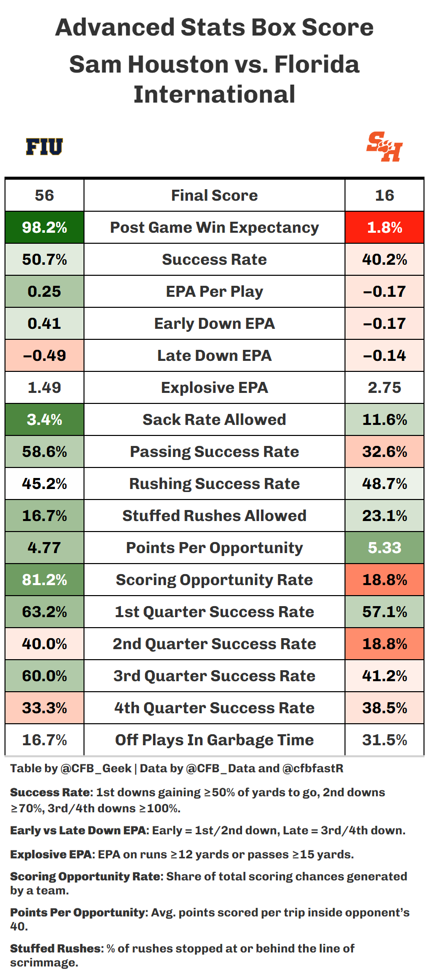Click the Advanced Stats Box Score title

click(x=214, y=28)
